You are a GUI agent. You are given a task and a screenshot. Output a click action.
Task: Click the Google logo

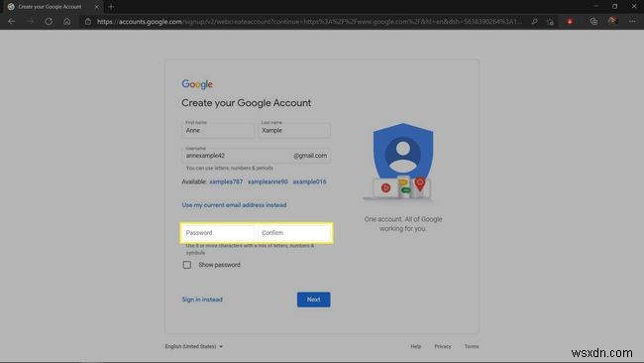click(197, 84)
